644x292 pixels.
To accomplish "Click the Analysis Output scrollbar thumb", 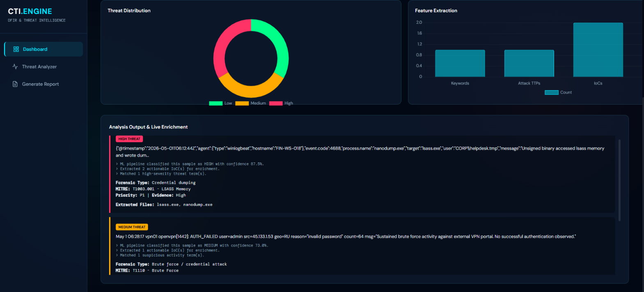I will click(619, 180).
